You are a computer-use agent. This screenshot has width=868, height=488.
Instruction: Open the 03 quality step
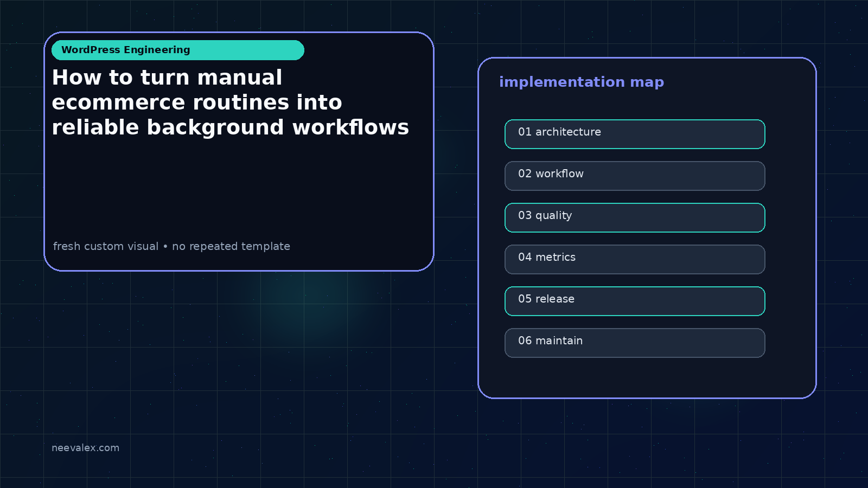(635, 217)
